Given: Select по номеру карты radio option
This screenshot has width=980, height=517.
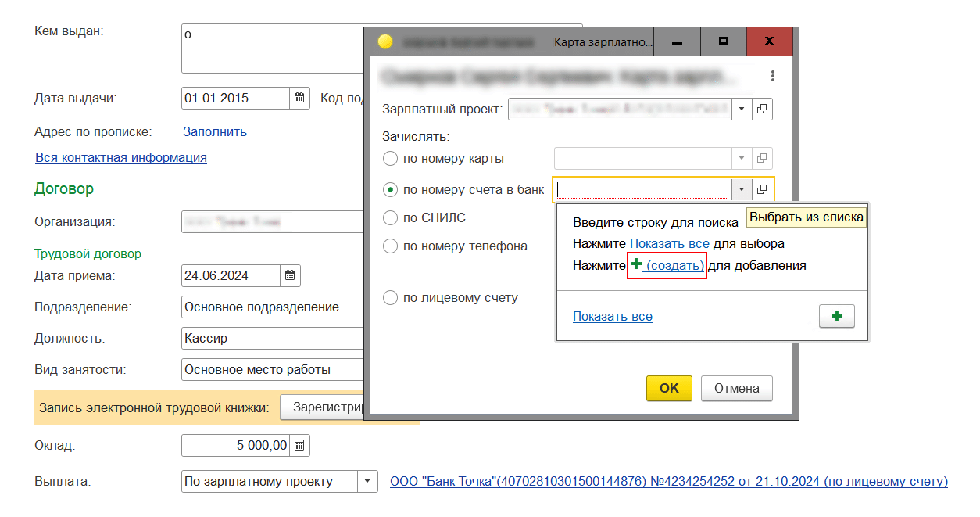Looking at the screenshot, I should click(x=391, y=159).
